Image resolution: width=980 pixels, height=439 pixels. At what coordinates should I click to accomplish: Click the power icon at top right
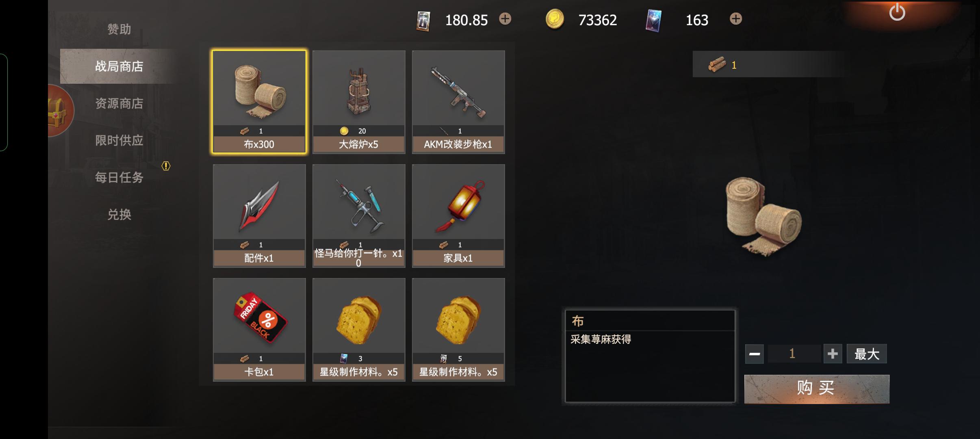[897, 12]
